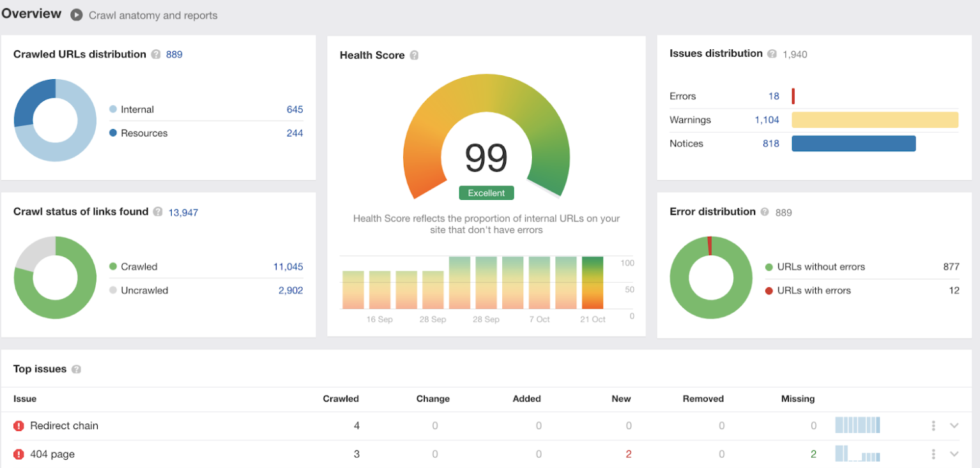Click the Overview heading
This screenshot has height=468, width=980.
(x=31, y=13)
